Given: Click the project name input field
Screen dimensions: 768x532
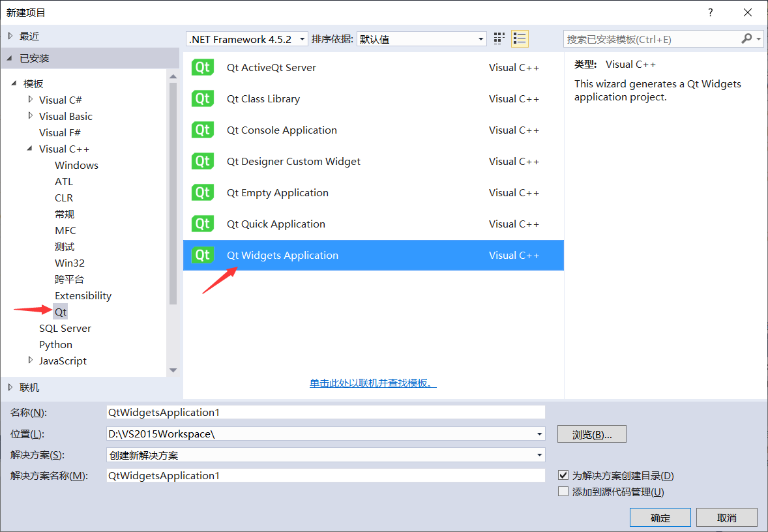Looking at the screenshot, I should (326, 413).
